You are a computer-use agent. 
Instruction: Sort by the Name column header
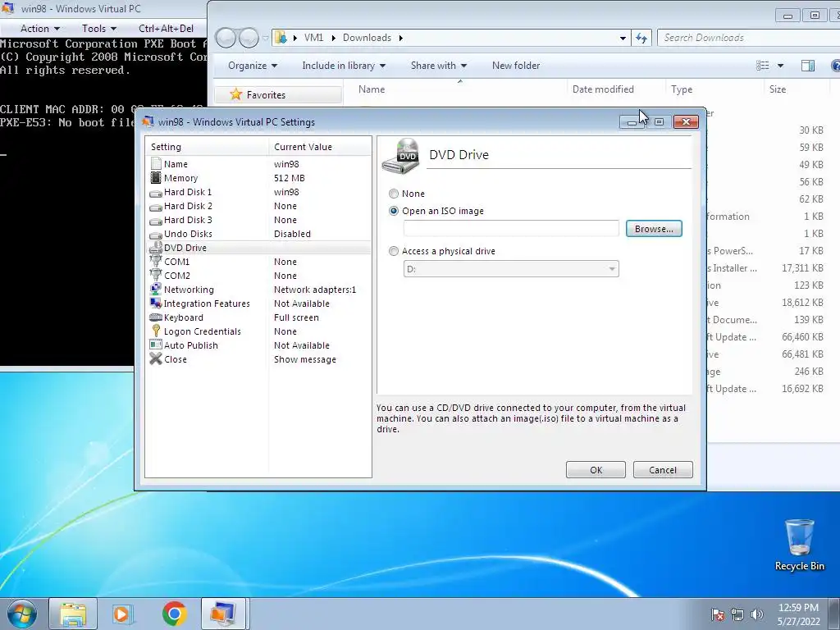click(x=372, y=89)
